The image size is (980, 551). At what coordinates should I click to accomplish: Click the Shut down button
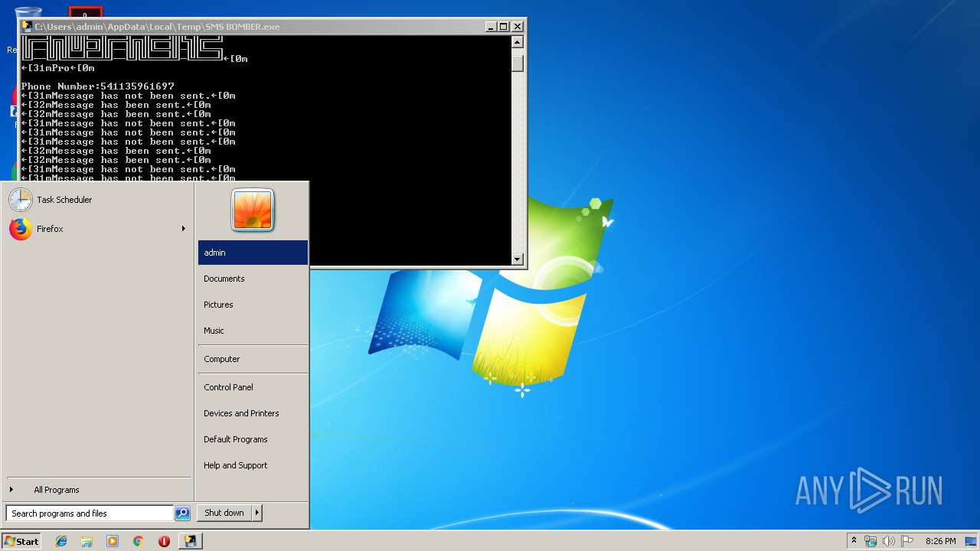click(224, 513)
